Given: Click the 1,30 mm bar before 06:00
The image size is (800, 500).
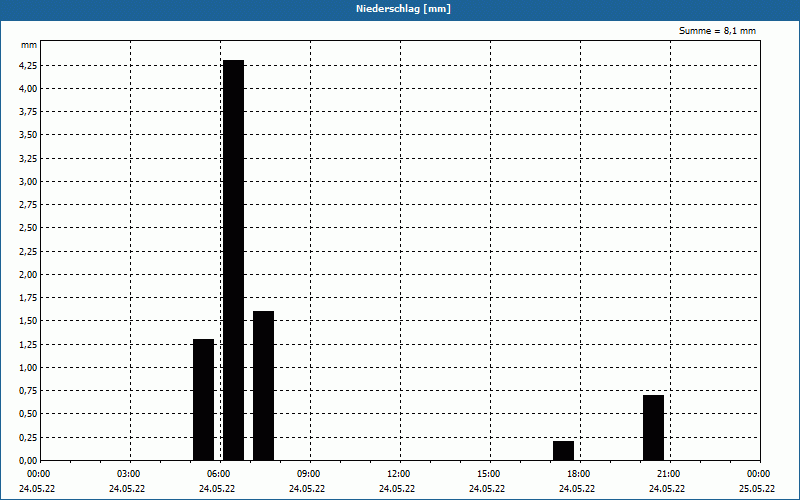Looking at the screenshot, I should pos(204,399).
